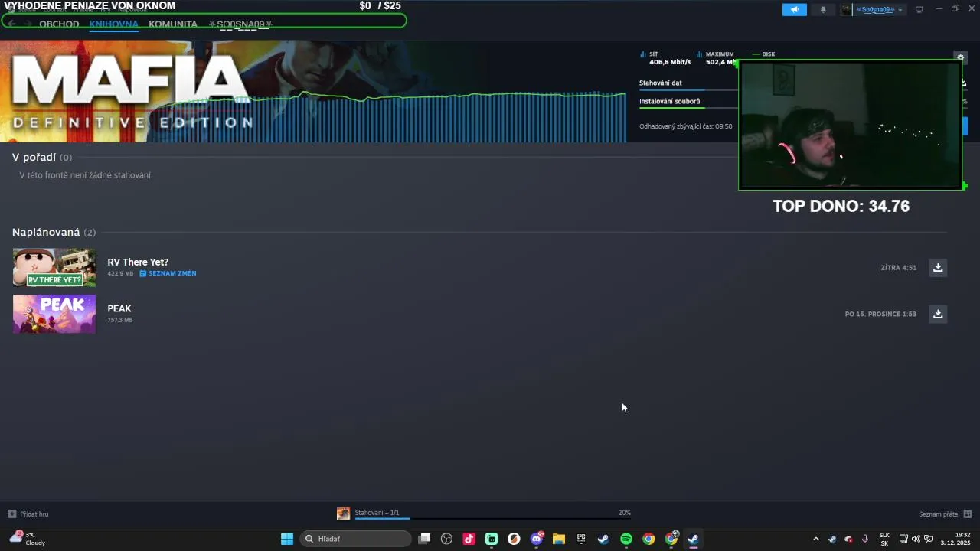
Task: Click scheduled time ZÍTRA 4:51
Action: coord(899,268)
